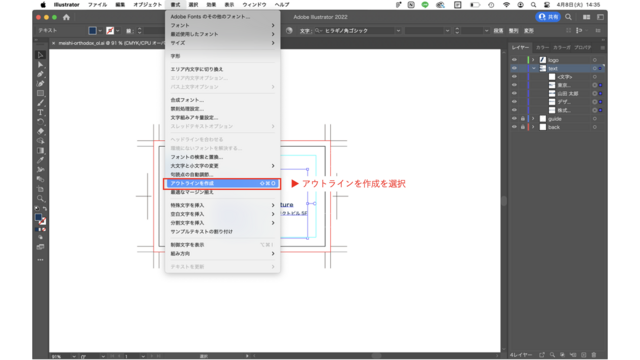Open font family dropdown ヒラギノ角ゴシック
The image size is (640, 360).
click(x=398, y=31)
